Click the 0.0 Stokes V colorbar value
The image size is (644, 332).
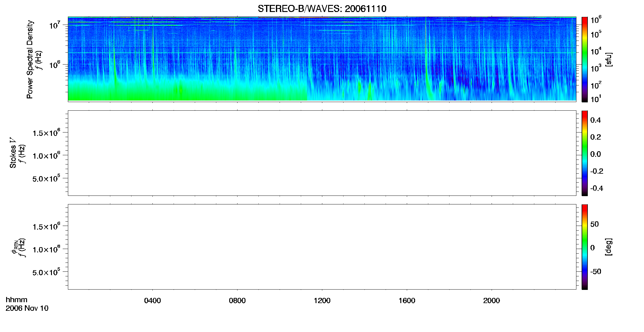coord(595,154)
